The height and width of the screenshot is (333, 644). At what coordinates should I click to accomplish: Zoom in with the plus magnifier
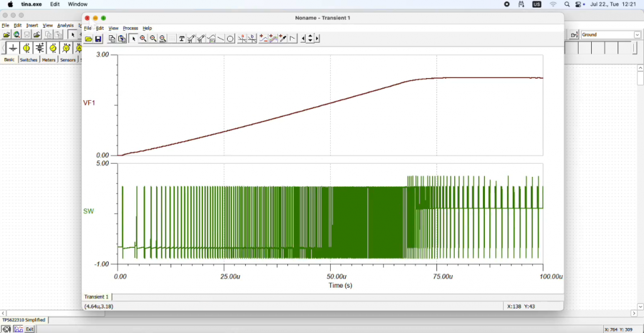click(143, 38)
